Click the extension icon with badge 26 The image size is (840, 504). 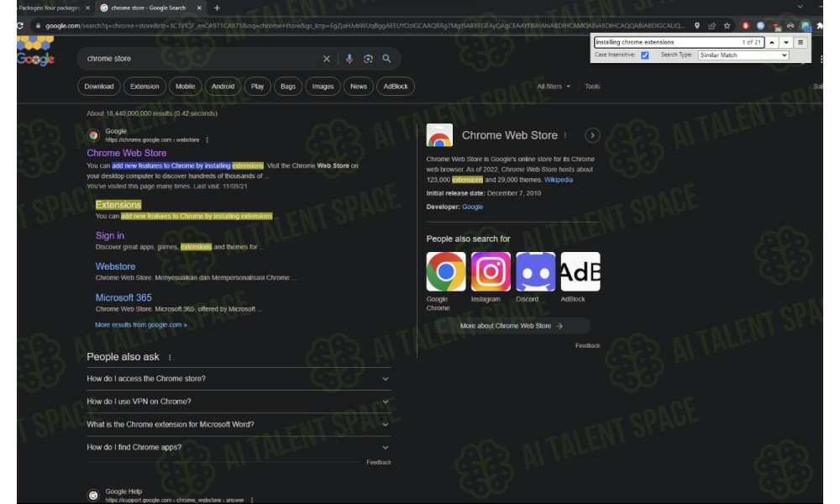[x=775, y=26]
